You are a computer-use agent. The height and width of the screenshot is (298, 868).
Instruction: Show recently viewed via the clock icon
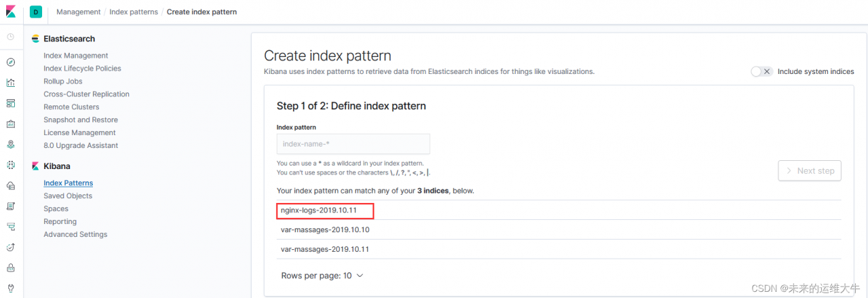point(10,37)
